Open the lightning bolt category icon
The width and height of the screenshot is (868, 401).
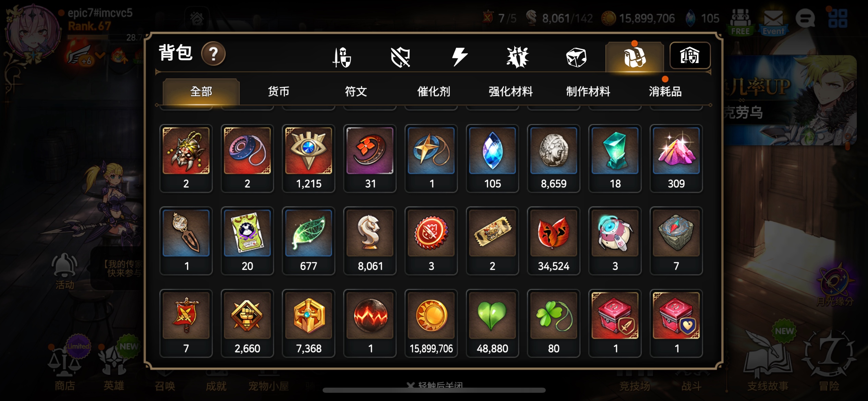click(459, 57)
